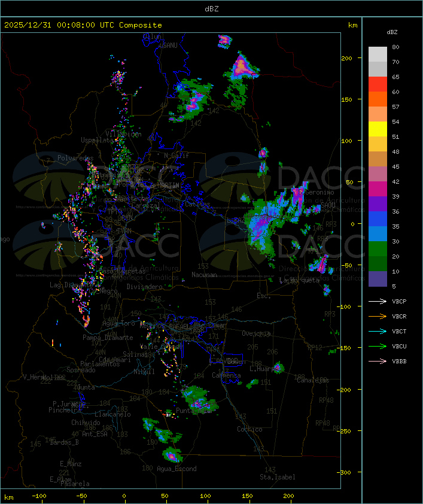Select the green 20-30 dBZ swatch

[378, 248]
